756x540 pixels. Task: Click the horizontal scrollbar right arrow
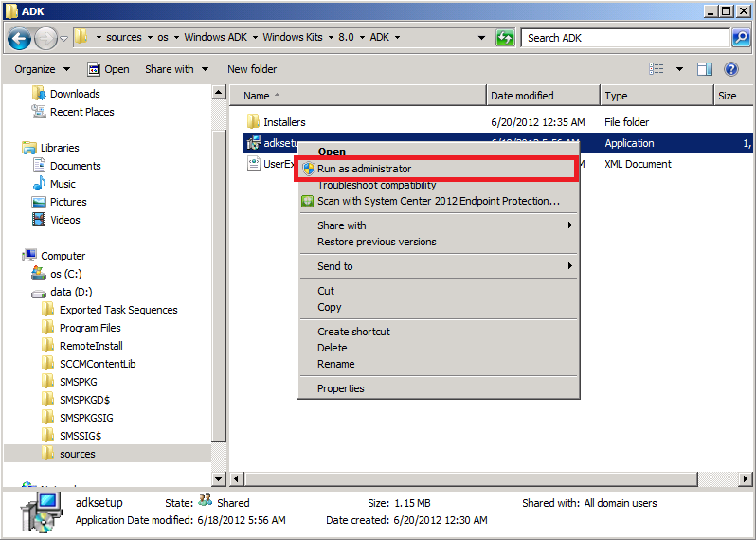click(746, 479)
